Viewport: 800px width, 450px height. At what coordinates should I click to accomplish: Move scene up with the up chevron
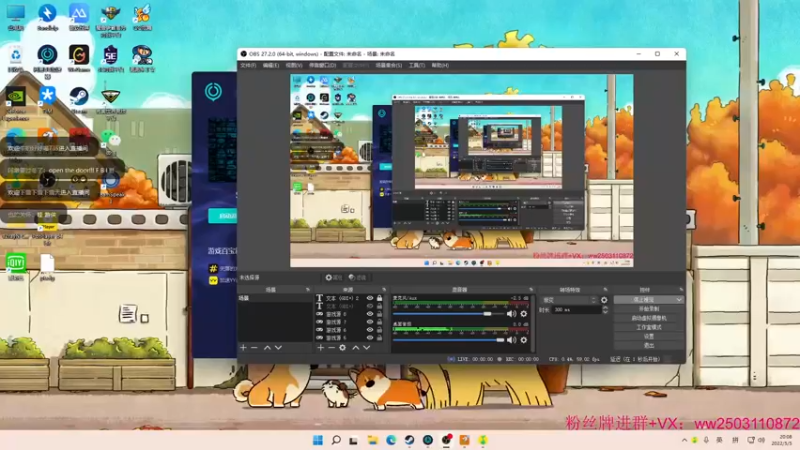point(267,347)
